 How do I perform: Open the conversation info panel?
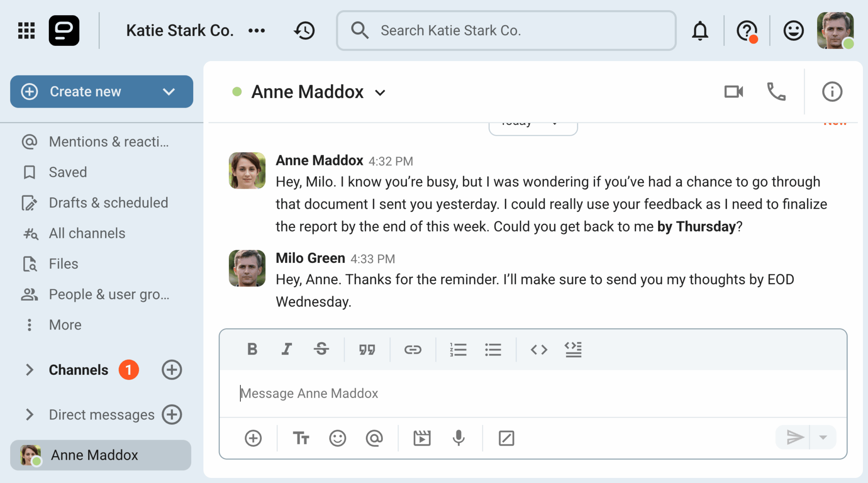pos(832,92)
